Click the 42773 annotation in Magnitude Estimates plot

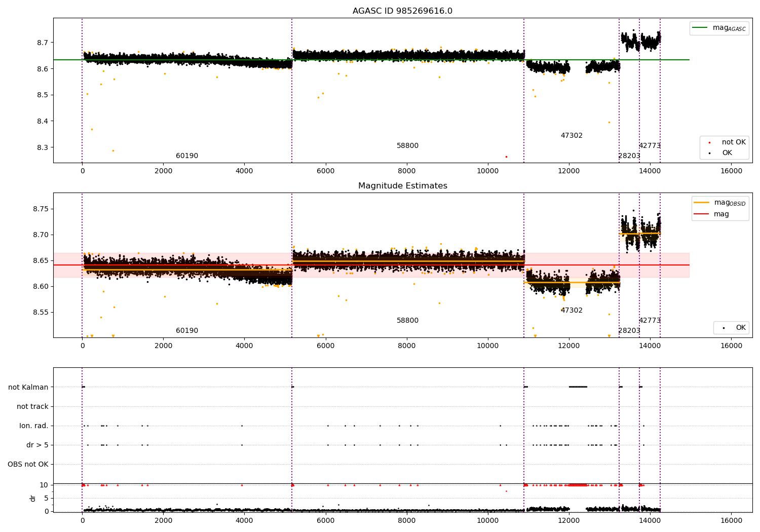(x=650, y=321)
